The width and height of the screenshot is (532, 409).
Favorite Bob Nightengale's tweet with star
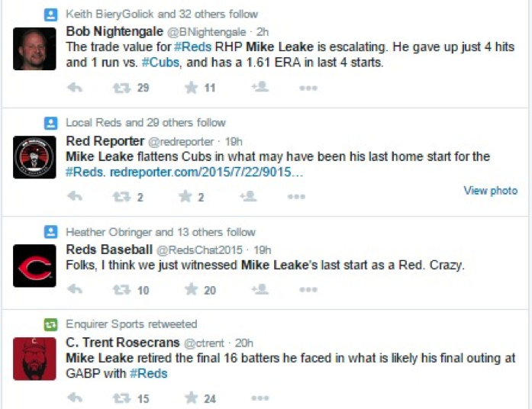click(x=191, y=88)
